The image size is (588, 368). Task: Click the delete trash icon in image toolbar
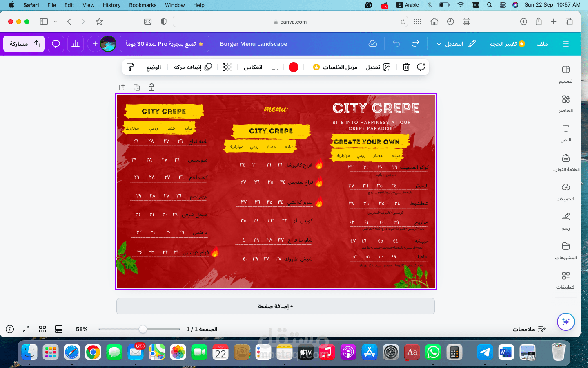(406, 67)
